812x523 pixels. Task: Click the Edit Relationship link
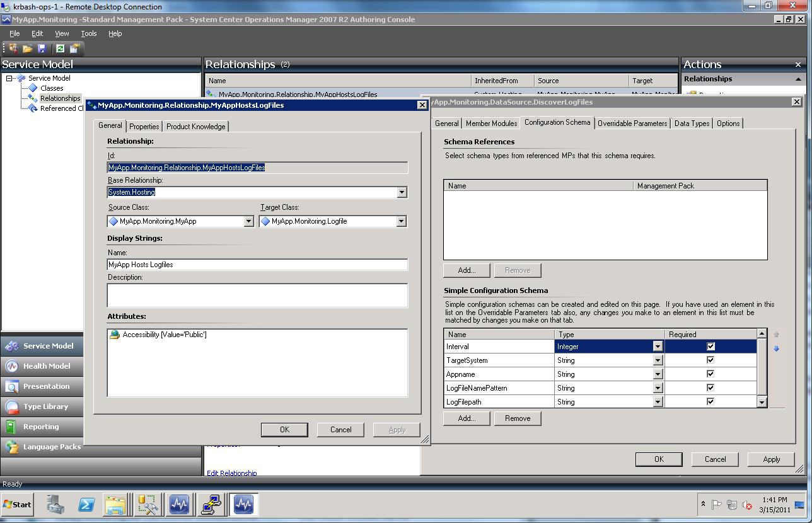coord(231,473)
